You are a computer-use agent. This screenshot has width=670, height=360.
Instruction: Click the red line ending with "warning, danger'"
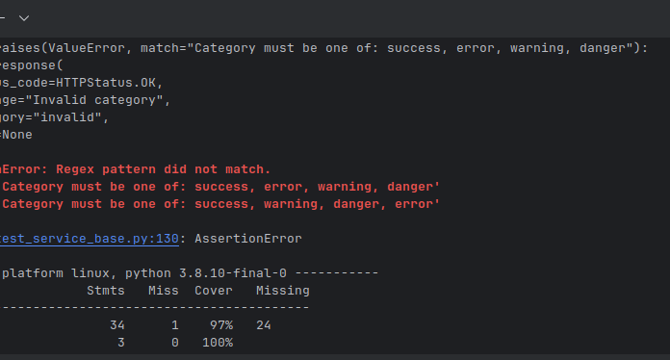[220, 187]
